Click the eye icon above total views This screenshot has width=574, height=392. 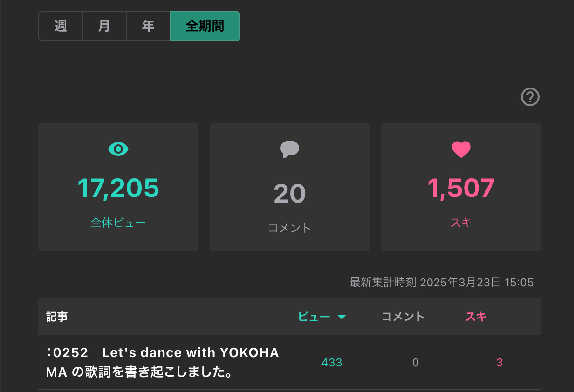[x=118, y=149]
